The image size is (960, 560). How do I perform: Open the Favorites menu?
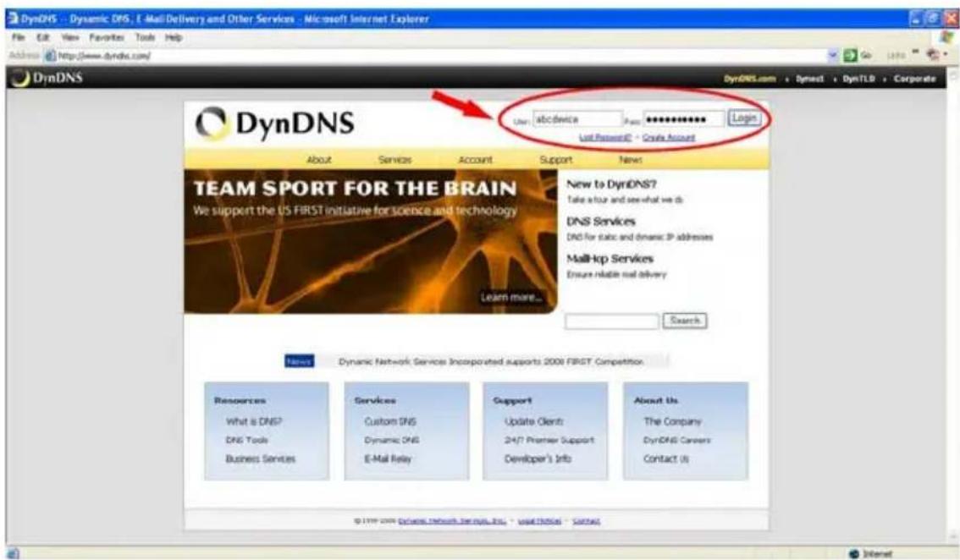[x=107, y=37]
